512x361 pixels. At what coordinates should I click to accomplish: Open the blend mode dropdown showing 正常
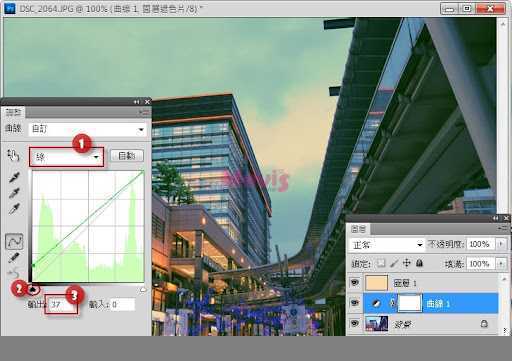pyautogui.click(x=387, y=245)
